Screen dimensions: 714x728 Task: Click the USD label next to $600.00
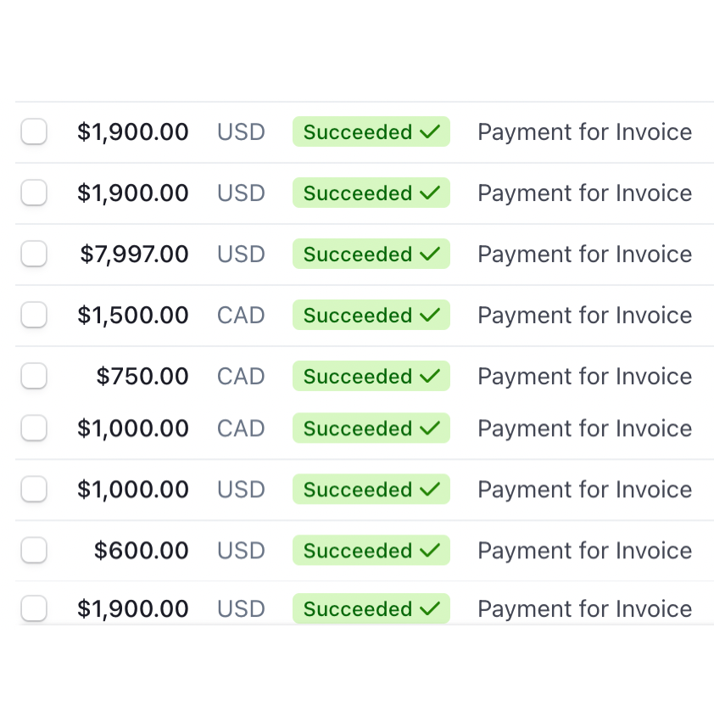point(241,550)
